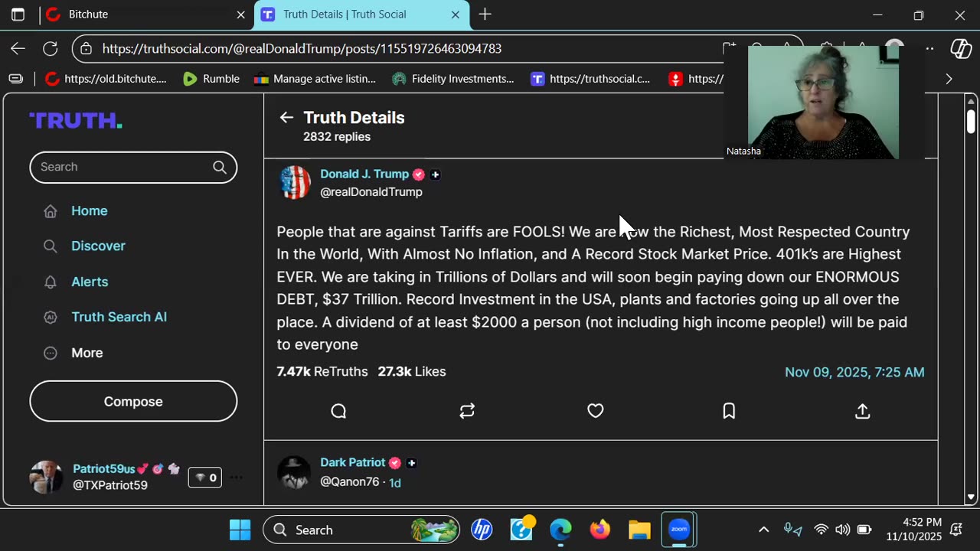Open the three-dots menu beside Patriot59us
The image size is (980, 551).
point(236,478)
